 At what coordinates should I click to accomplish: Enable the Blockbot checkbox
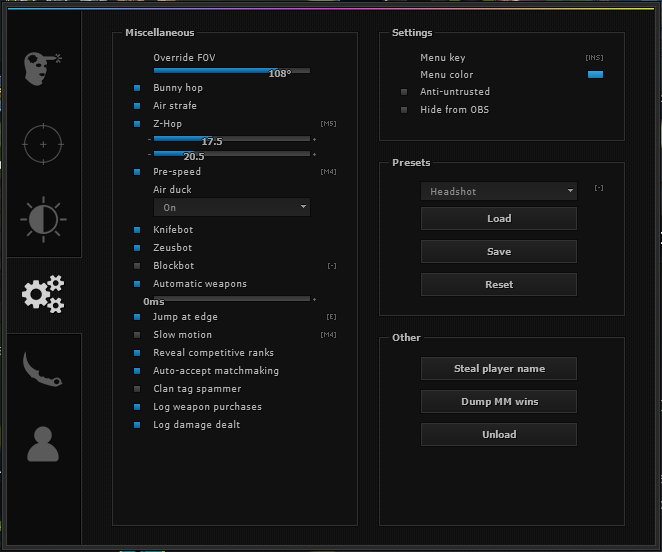[x=137, y=266]
